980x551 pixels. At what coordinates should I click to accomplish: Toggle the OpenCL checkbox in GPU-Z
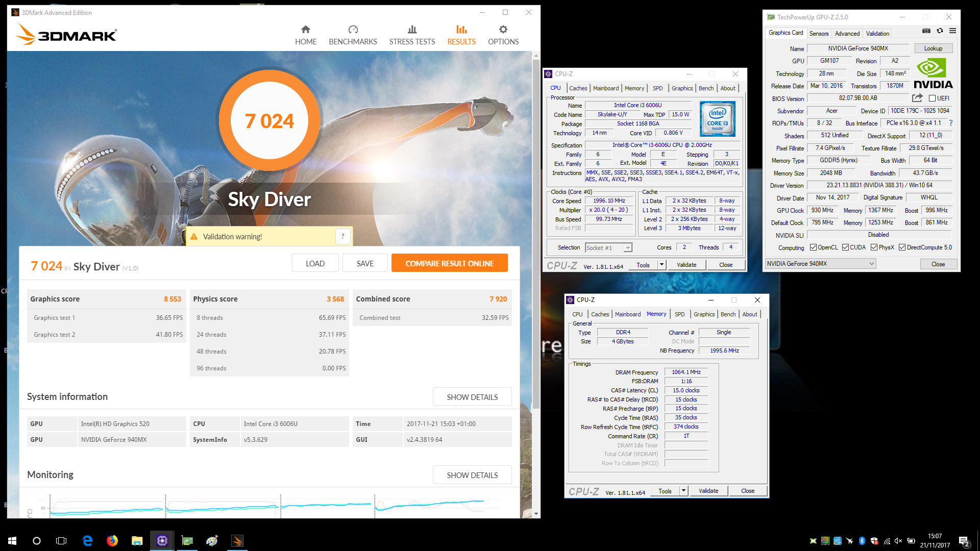pyautogui.click(x=813, y=247)
